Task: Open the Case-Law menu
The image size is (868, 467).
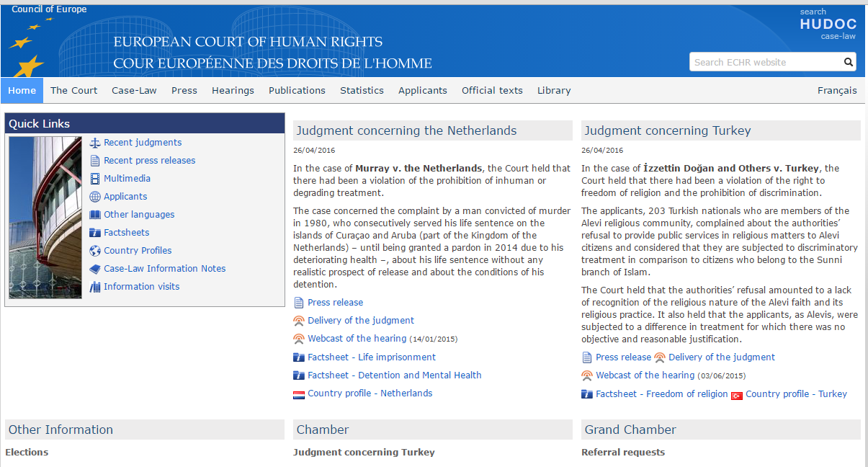Action: (x=134, y=91)
